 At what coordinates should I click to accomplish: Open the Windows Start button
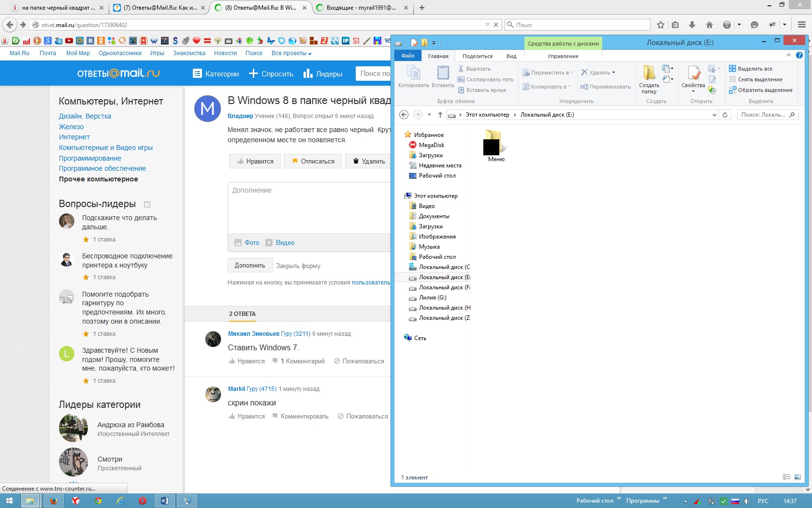pos(9,501)
